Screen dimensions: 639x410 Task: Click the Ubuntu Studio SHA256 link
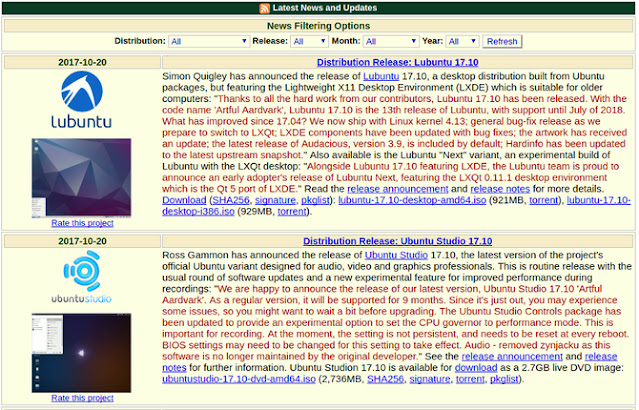coord(385,379)
